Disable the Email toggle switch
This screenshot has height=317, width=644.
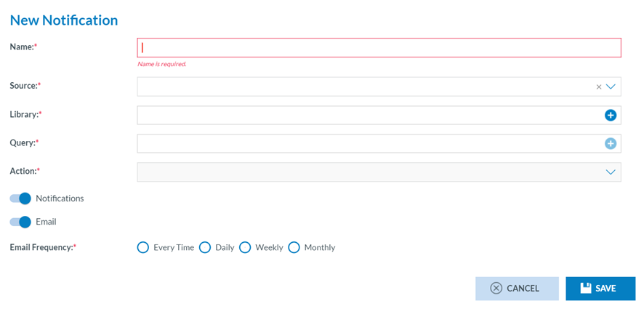[x=20, y=222]
